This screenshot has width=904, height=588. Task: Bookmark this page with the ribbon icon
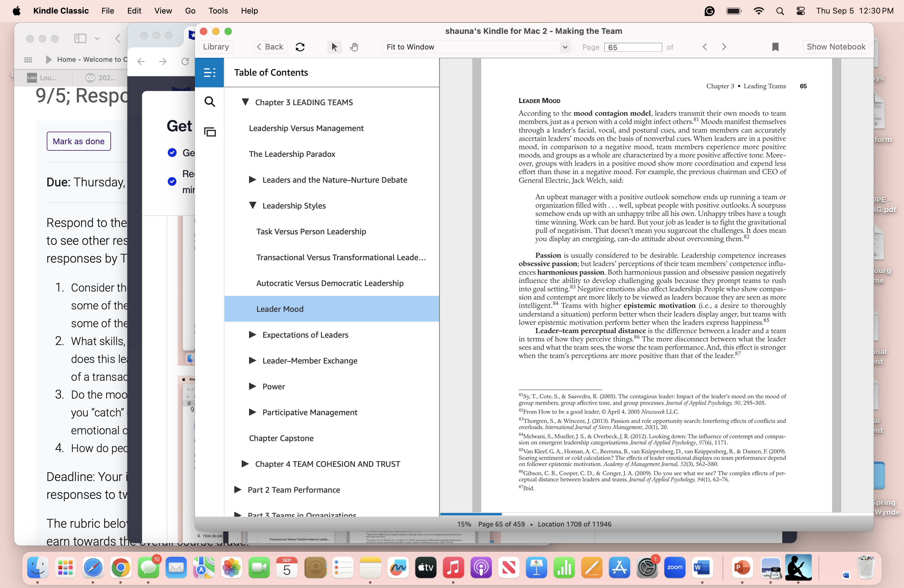[x=775, y=47]
